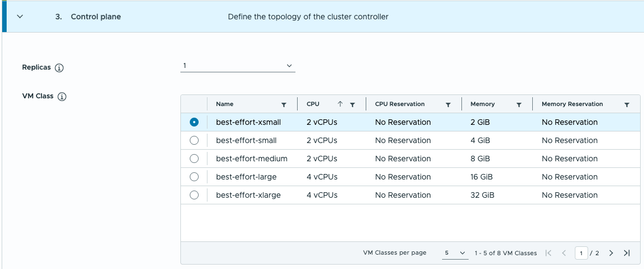Screen dimensions: 644x269
Task: Open the Memory column filter
Action: [x=519, y=104]
